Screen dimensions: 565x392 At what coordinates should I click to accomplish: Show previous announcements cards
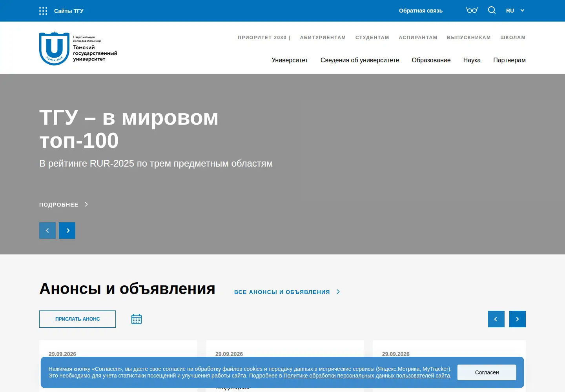[x=496, y=319]
